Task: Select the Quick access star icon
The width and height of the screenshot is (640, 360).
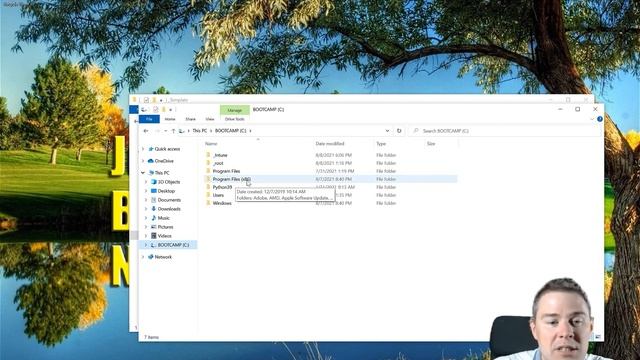Action: click(151, 149)
